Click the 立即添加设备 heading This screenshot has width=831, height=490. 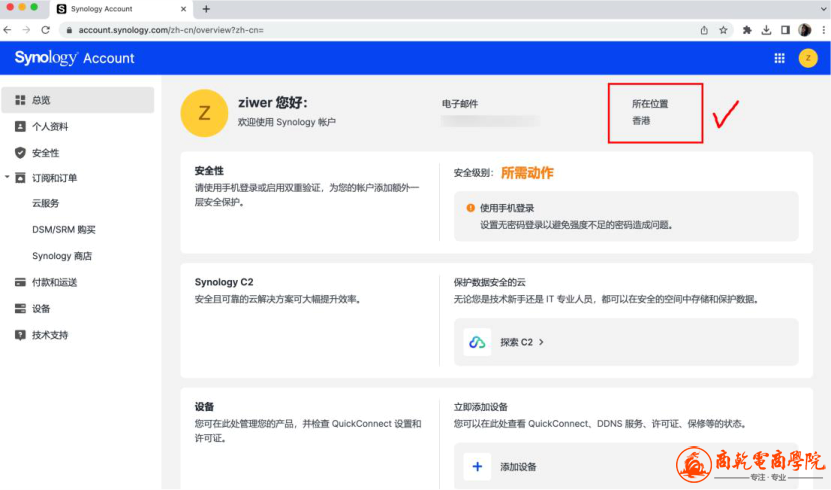click(x=480, y=407)
